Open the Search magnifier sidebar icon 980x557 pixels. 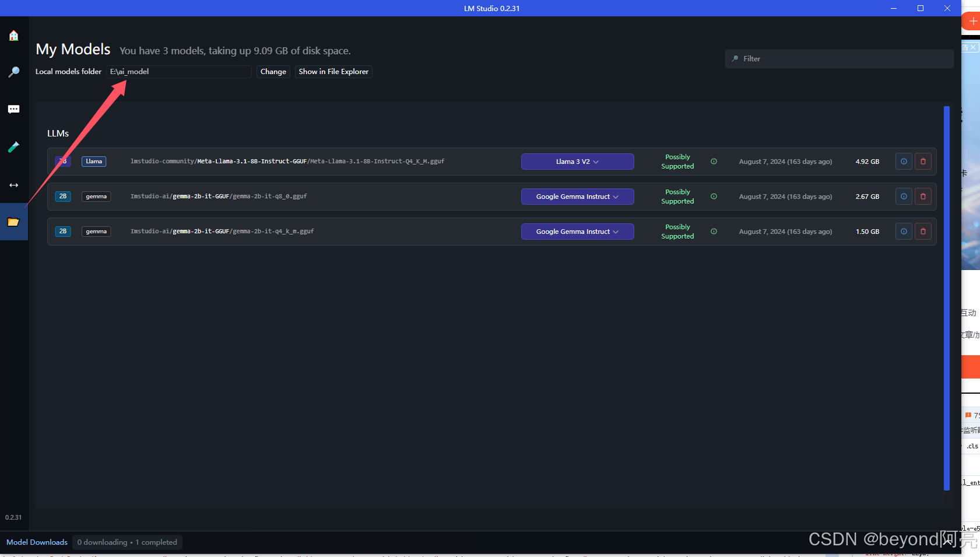14,72
